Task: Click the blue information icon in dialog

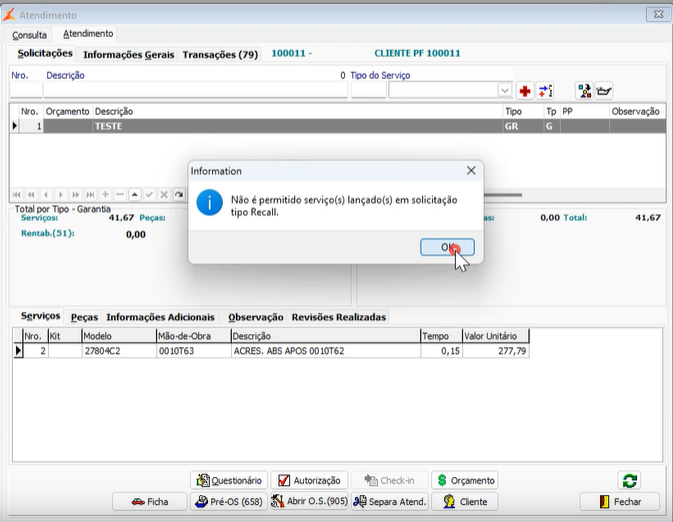Action: [x=209, y=203]
